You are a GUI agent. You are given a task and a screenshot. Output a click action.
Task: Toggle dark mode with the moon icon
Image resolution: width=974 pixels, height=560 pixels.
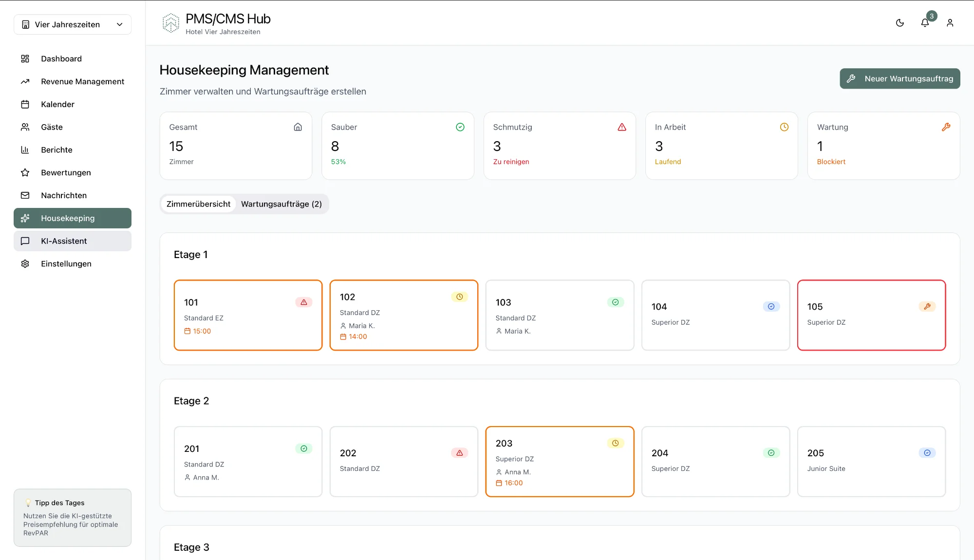pos(900,23)
